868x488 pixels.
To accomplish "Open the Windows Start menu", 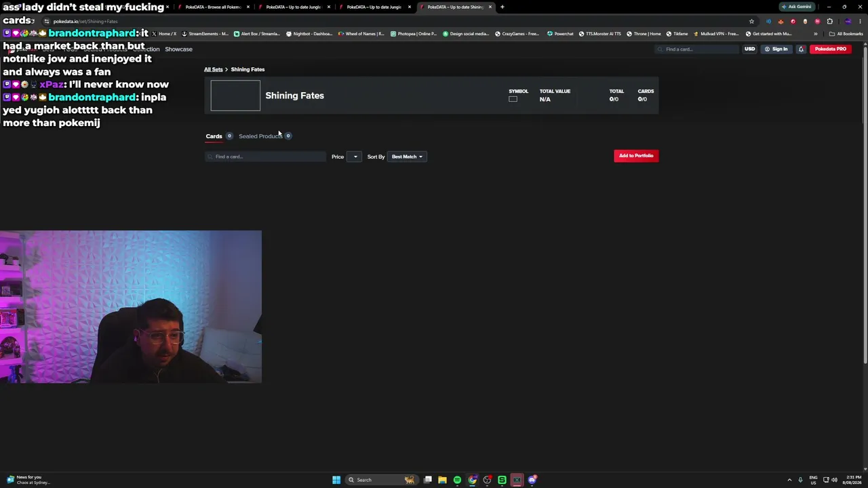I will point(336,480).
